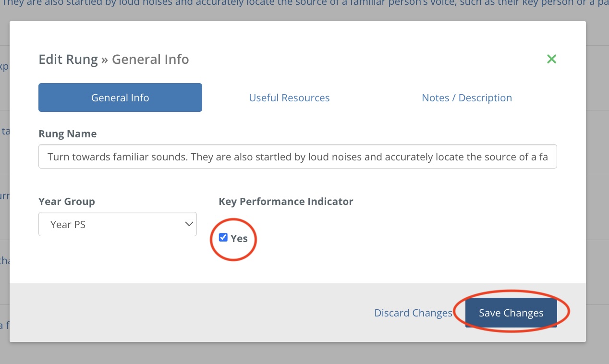
Task: Click the chevron arrow on Year PS select
Action: (189, 224)
